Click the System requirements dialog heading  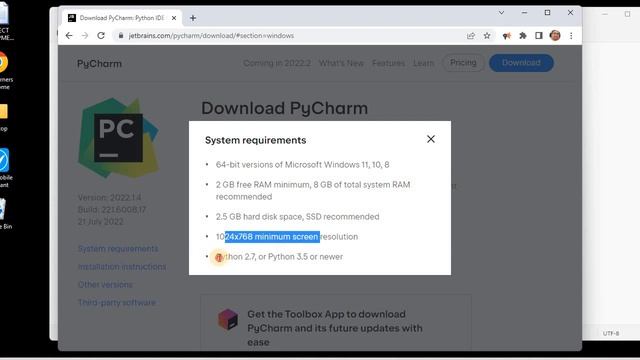[x=256, y=140]
